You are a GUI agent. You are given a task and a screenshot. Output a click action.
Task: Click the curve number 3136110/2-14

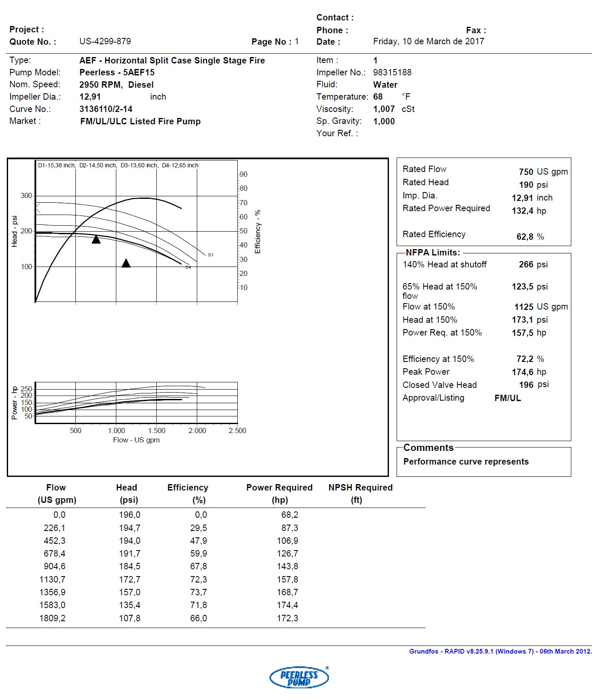click(106, 109)
